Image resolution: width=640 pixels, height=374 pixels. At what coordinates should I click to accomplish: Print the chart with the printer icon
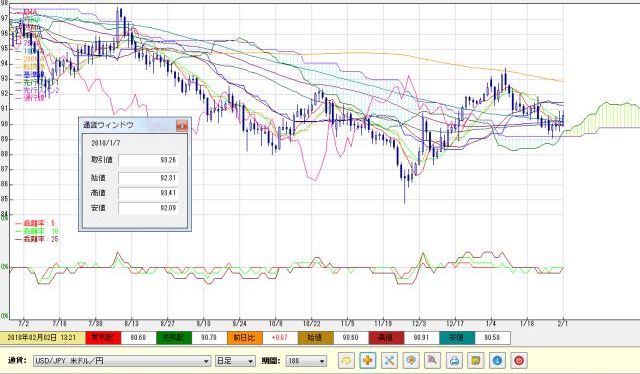coord(454,361)
